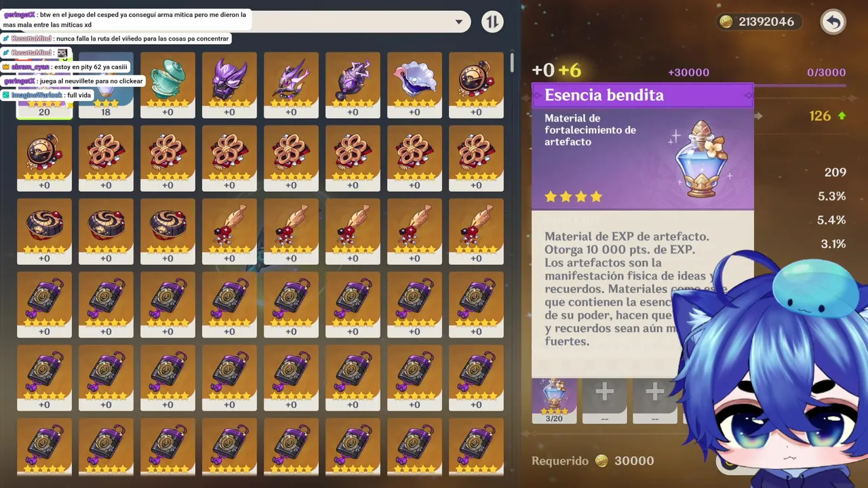Select the item with count 18
The height and width of the screenshot is (488, 868).
click(x=106, y=85)
